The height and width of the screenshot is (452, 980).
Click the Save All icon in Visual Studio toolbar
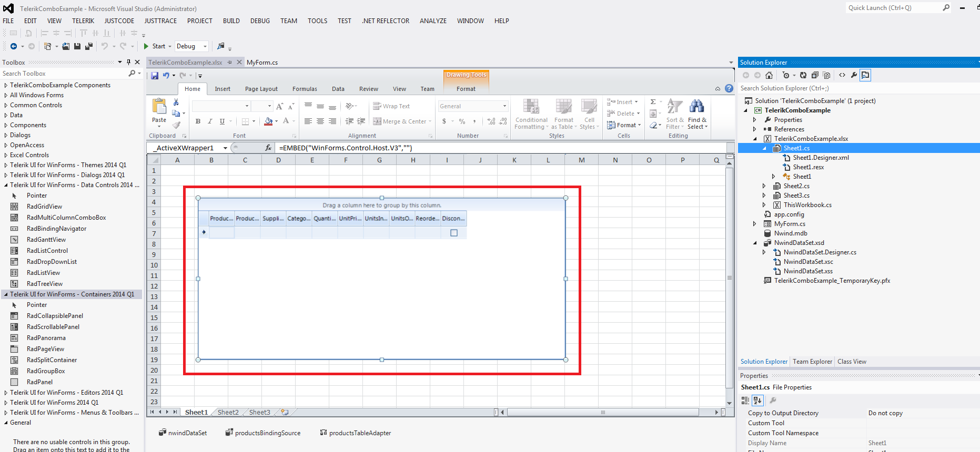point(89,46)
